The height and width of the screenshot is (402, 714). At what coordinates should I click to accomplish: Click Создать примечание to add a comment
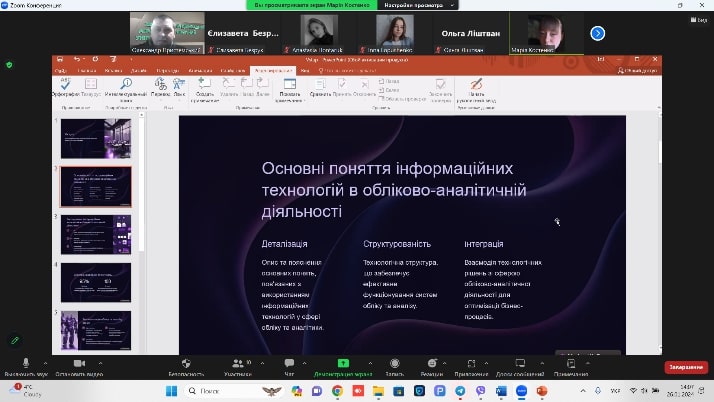coord(204,89)
